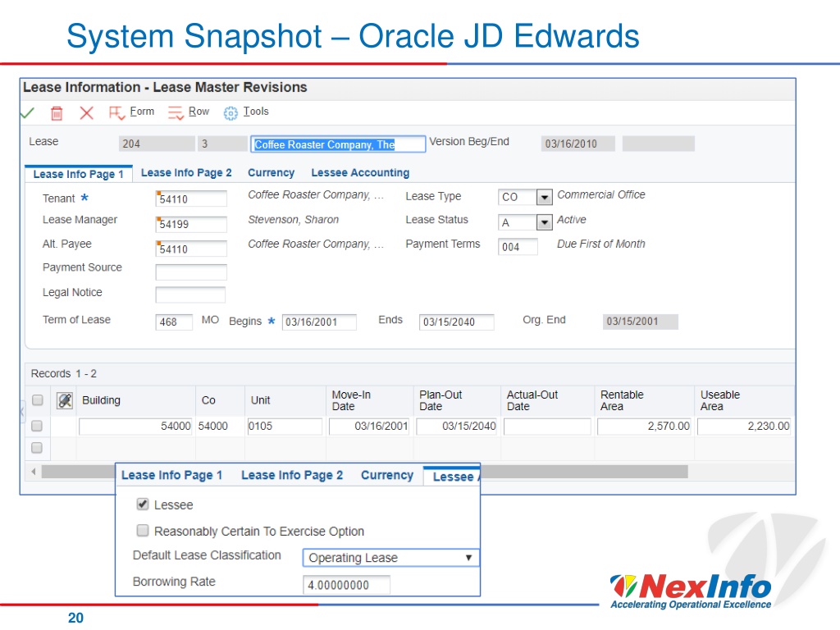
Task: Click the Begins date field 03/16/2001
Action: pos(319,322)
